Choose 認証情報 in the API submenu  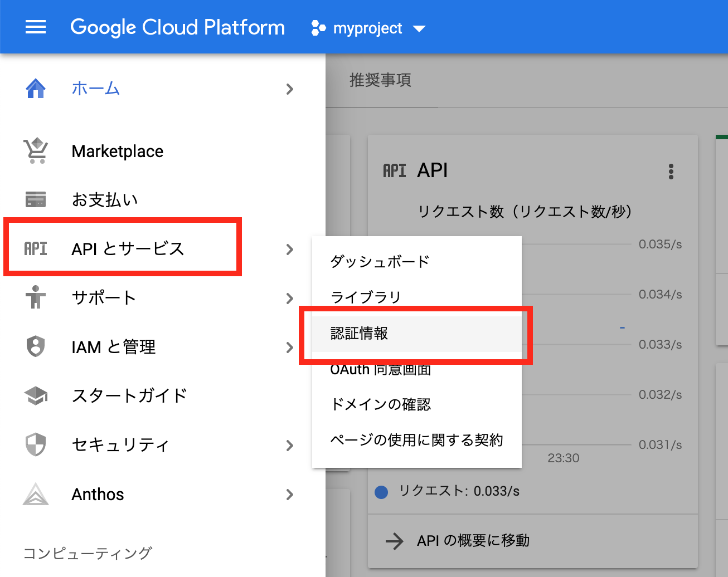416,333
